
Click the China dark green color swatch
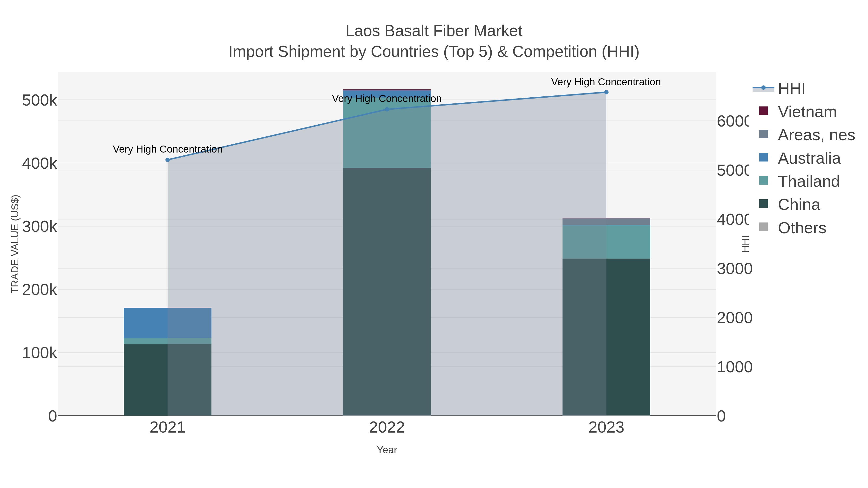(x=763, y=204)
